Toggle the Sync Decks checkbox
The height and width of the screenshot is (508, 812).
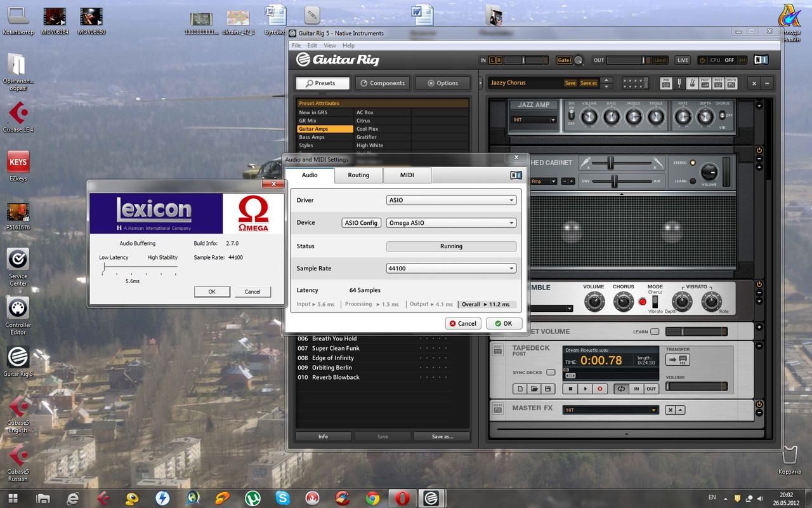[551, 372]
